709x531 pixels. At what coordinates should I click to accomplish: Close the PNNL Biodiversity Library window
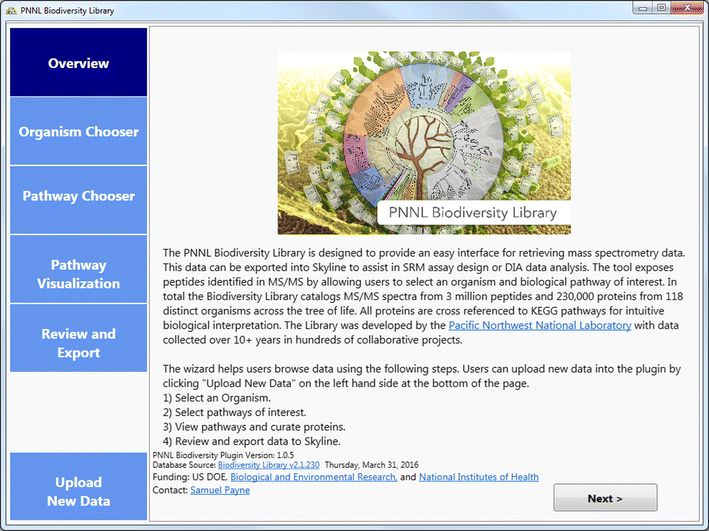(x=687, y=8)
